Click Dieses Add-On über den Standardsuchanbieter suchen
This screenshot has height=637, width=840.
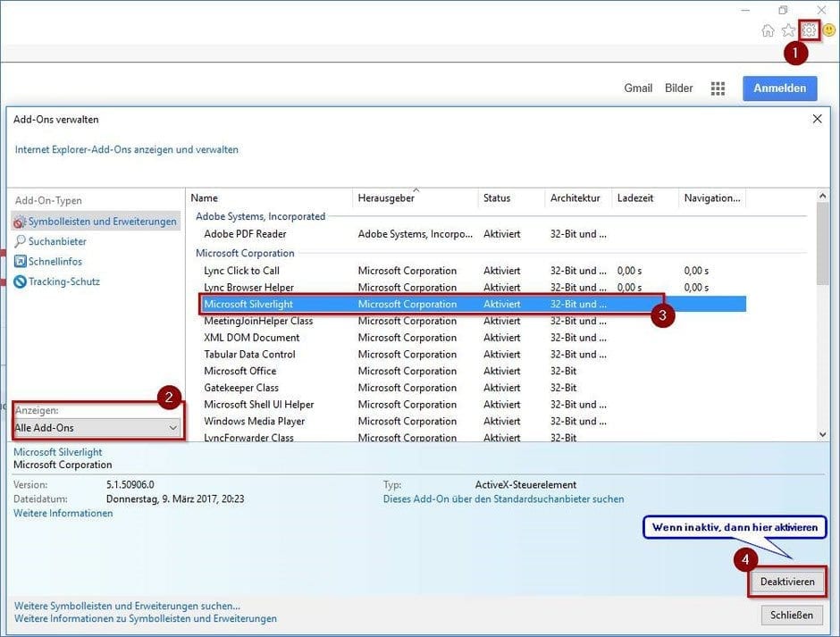tap(504, 499)
